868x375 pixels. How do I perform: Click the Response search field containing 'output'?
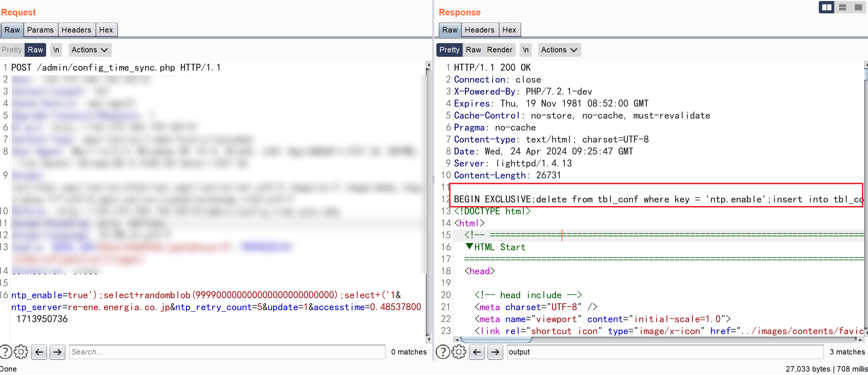coord(665,352)
